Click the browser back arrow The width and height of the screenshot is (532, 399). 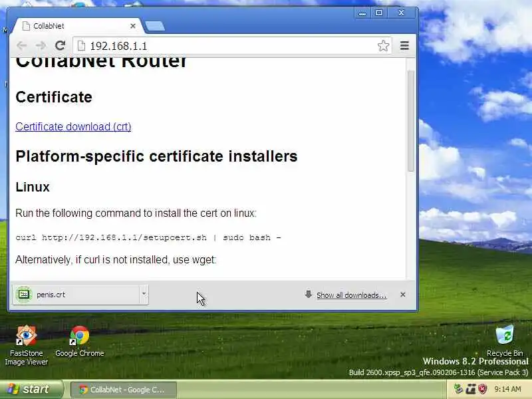pyautogui.click(x=22, y=45)
